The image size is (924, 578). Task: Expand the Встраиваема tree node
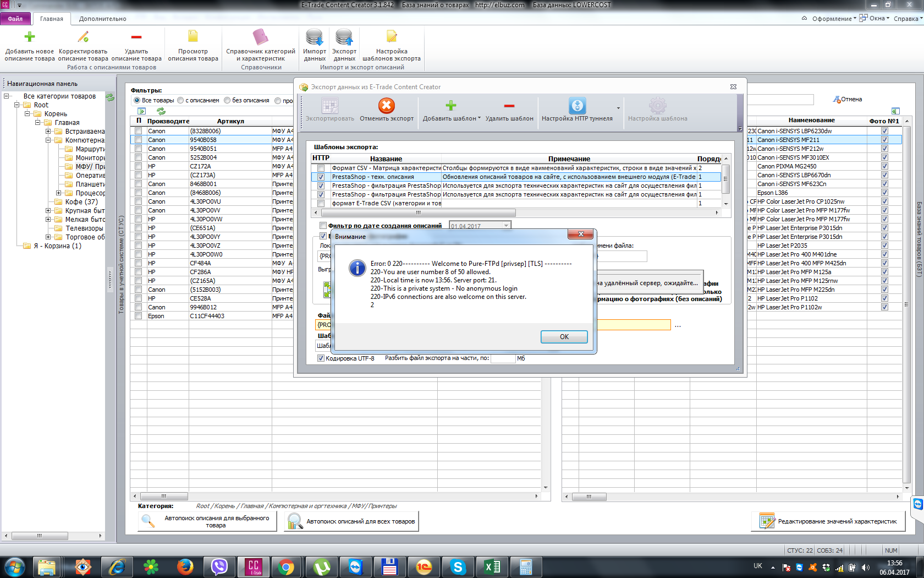point(48,131)
